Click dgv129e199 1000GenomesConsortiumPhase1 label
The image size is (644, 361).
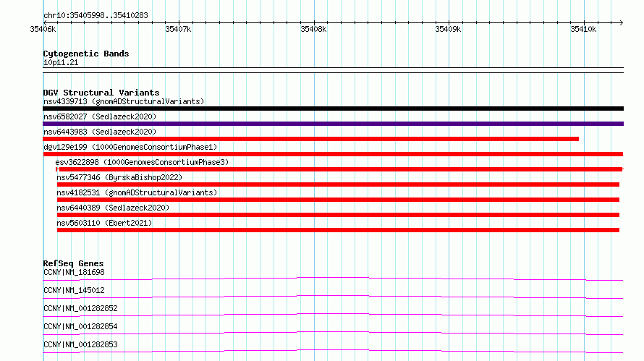[130, 147]
